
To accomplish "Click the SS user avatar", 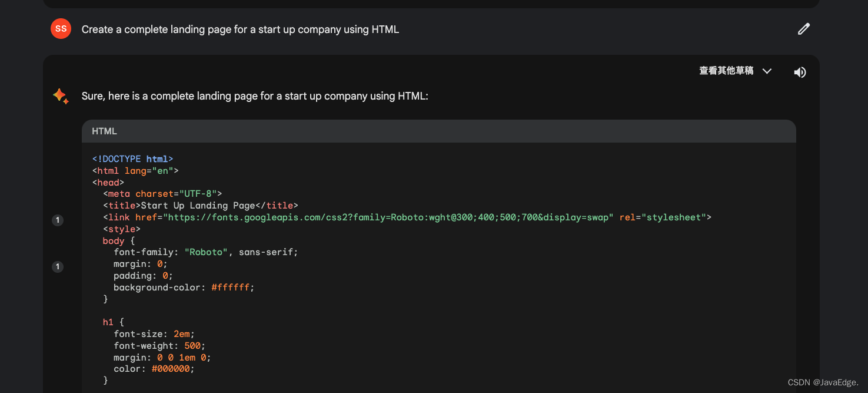I will [x=61, y=29].
